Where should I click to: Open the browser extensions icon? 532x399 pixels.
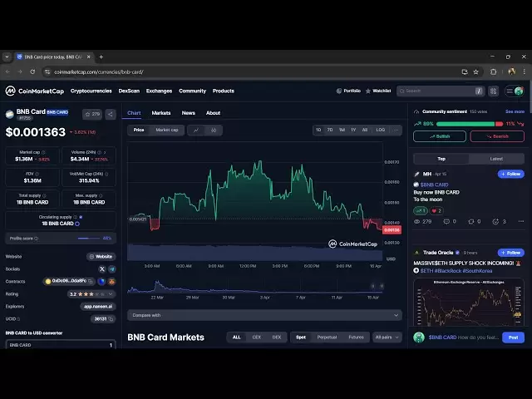(493, 72)
